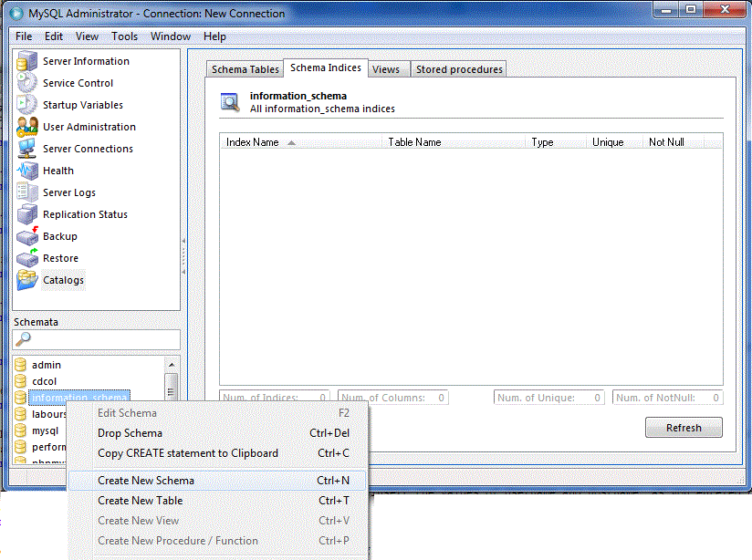
Task: Select the Backup drive icon
Action: point(27,236)
